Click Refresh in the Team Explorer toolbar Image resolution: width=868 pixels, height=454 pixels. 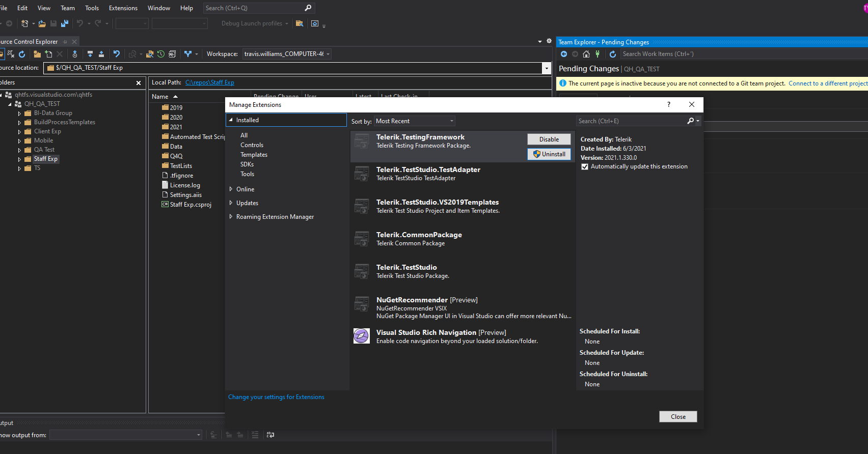pos(613,54)
